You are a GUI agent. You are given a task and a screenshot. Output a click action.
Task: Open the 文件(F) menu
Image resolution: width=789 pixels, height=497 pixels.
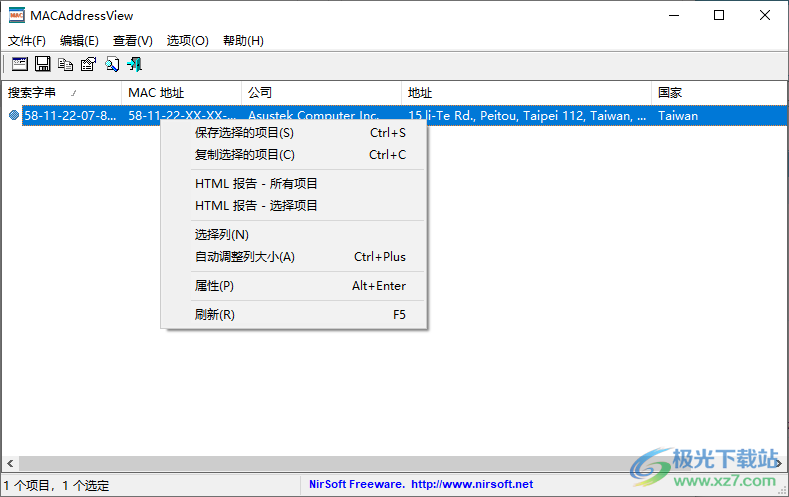click(27, 41)
